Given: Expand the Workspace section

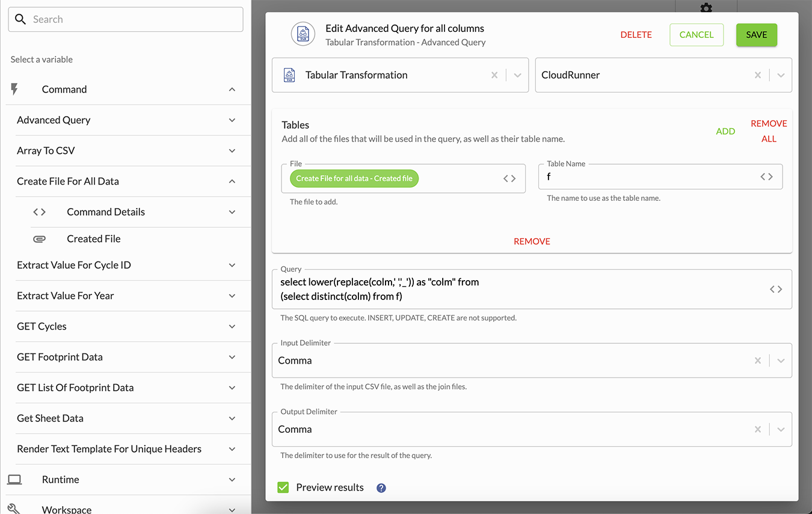Looking at the screenshot, I should click(x=232, y=510).
